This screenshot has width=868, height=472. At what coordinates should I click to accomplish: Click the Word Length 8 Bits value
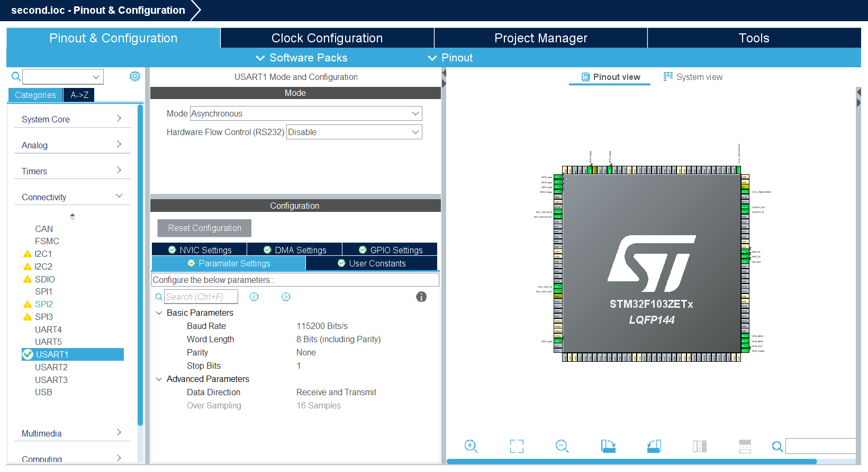(338, 339)
